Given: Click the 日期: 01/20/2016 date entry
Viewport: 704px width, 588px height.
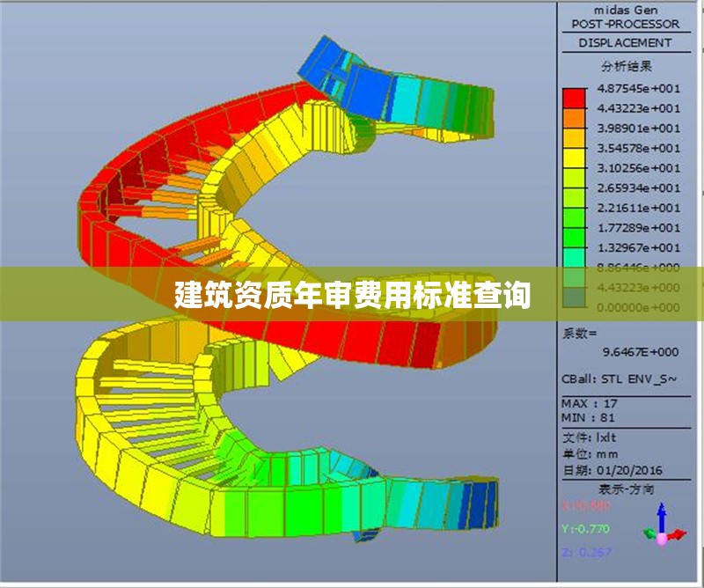Looking at the screenshot, I should pyautogui.click(x=611, y=469).
